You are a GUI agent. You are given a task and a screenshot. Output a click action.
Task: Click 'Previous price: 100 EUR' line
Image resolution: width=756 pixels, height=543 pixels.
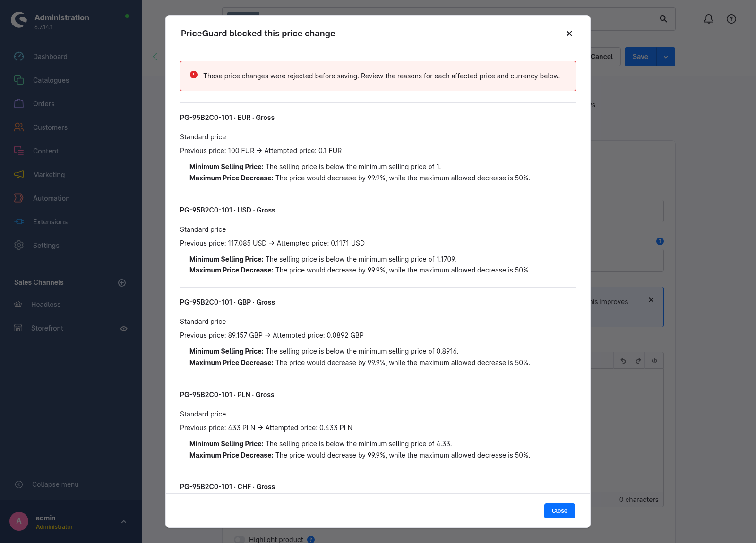[261, 151]
